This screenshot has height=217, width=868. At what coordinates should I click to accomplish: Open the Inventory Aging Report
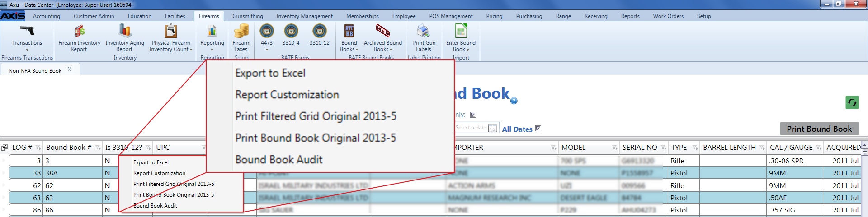coord(125,38)
